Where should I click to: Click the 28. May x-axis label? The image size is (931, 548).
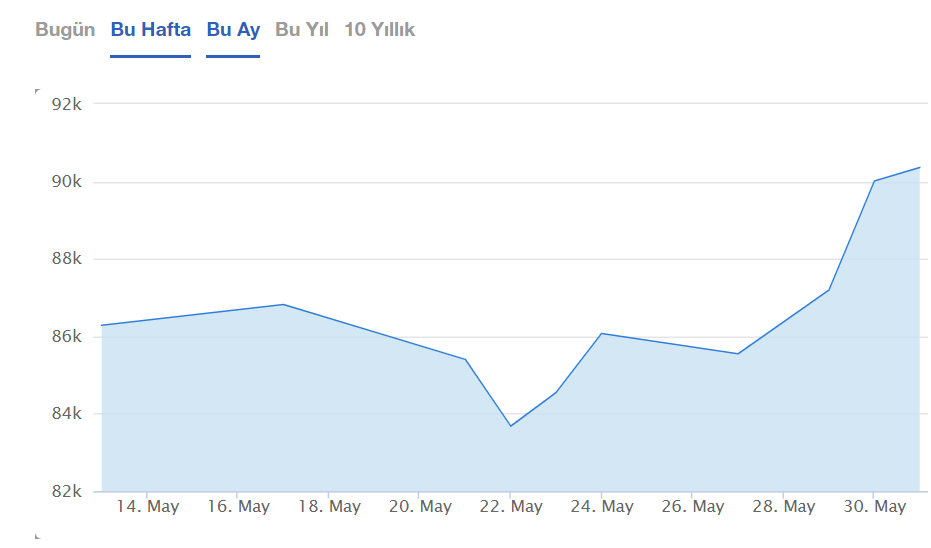[x=784, y=507]
